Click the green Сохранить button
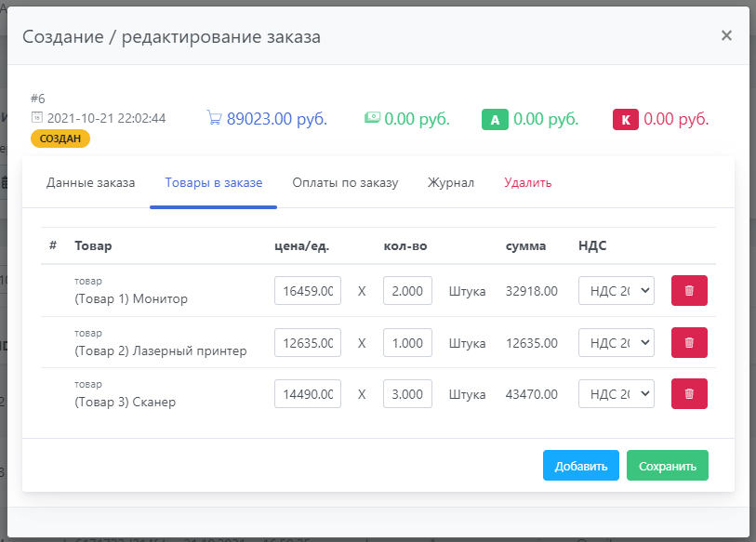Screen dimensions: 756x542 667,466
